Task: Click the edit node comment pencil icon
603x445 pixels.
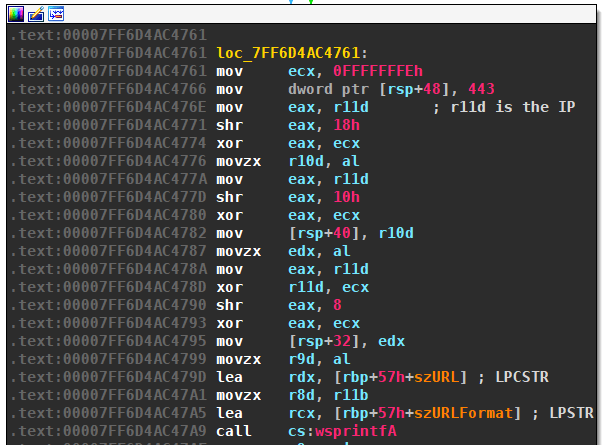Action: tap(36, 14)
